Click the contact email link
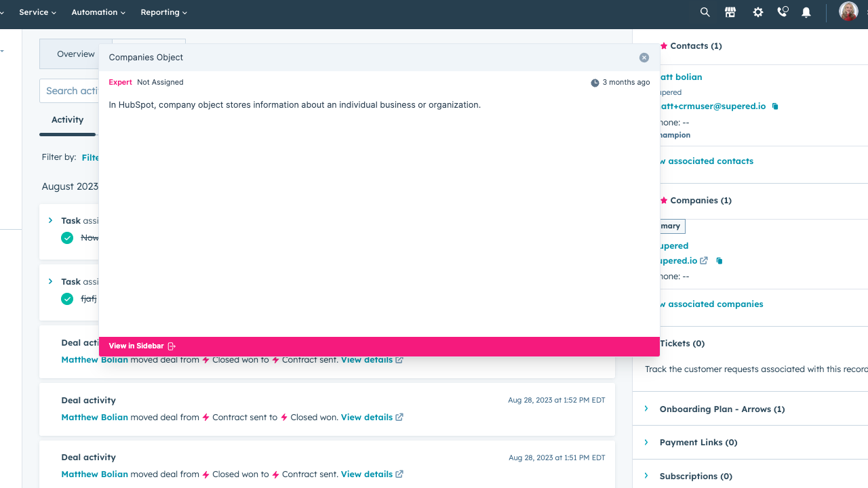Image resolution: width=868 pixels, height=488 pixels. click(x=713, y=106)
